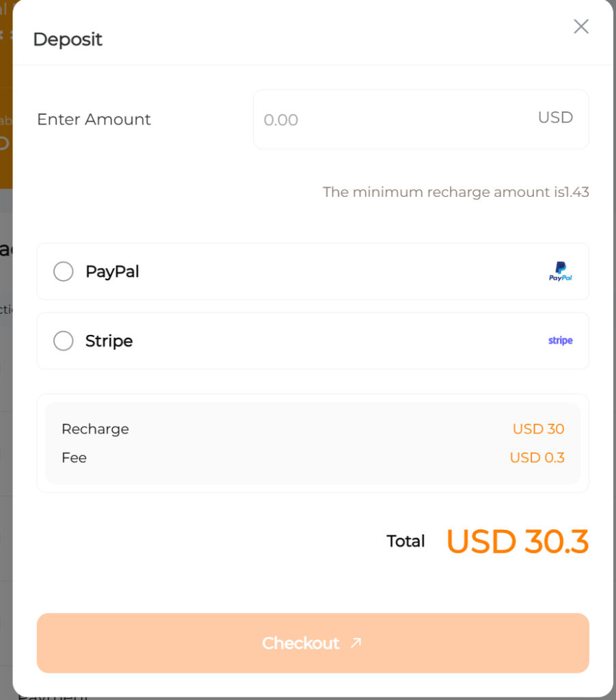Close the Deposit dialog with the X
The width and height of the screenshot is (616, 700).
coord(581,27)
